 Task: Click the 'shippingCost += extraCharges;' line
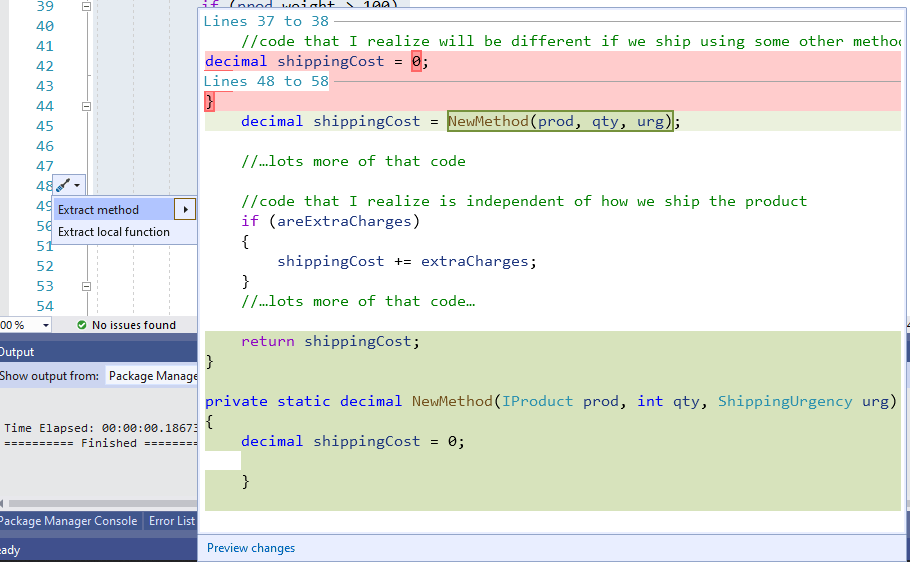coord(407,261)
